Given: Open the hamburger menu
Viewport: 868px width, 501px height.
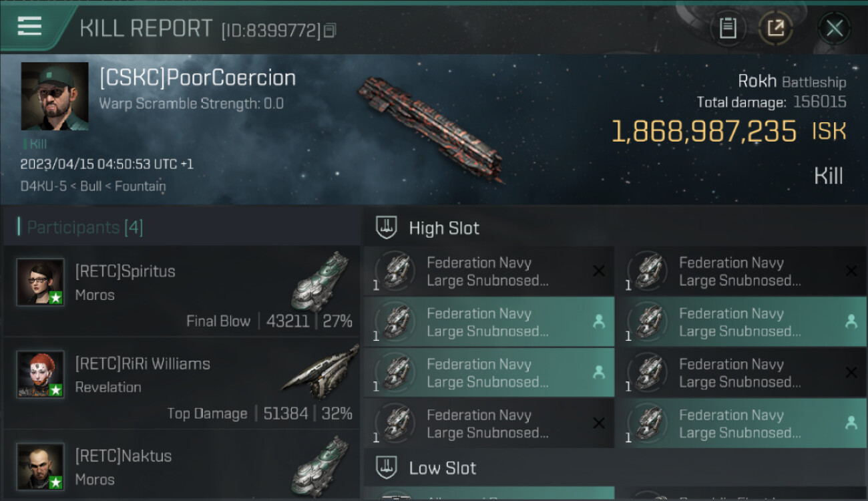Looking at the screenshot, I should pos(29,27).
